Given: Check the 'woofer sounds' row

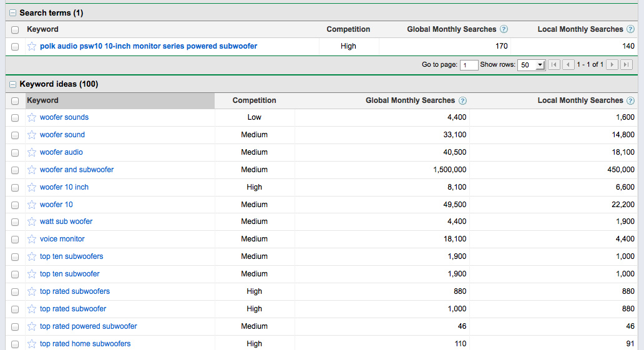Looking at the screenshot, I should coord(15,118).
